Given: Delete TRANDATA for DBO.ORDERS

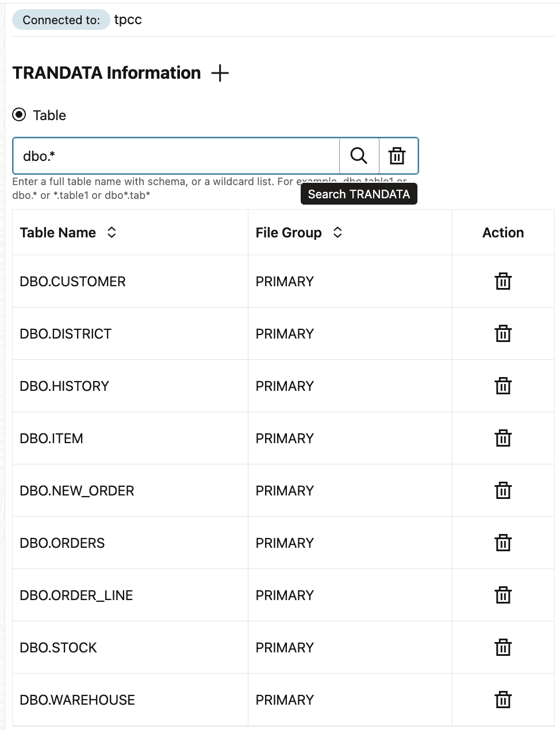Looking at the screenshot, I should click(x=503, y=543).
